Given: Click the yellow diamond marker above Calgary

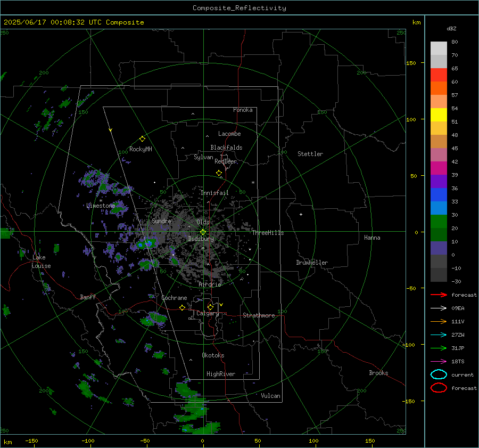Looking at the screenshot, I should (x=210, y=307).
